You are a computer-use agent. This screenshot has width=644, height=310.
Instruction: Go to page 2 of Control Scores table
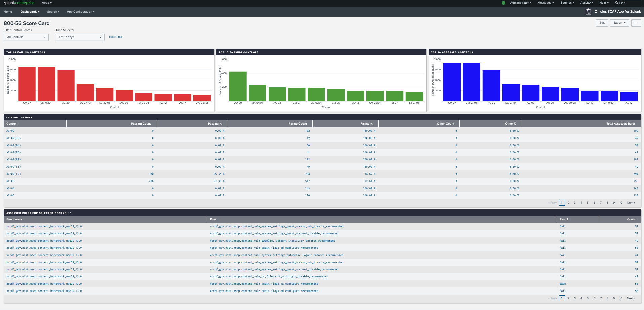568,203
